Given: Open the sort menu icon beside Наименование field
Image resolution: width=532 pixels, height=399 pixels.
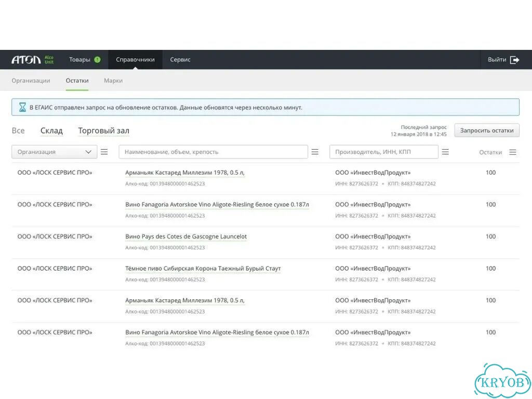Looking at the screenshot, I should pos(315,152).
